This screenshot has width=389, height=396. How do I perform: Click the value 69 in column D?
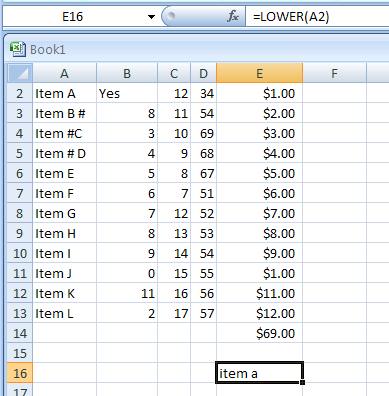tap(203, 133)
